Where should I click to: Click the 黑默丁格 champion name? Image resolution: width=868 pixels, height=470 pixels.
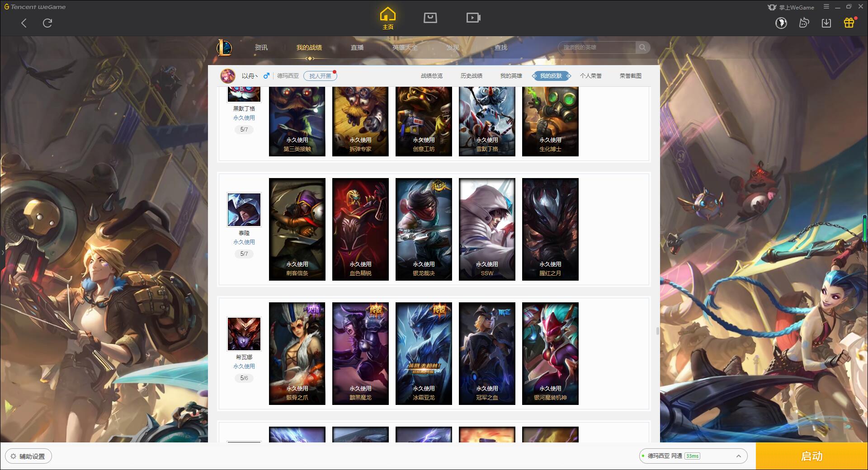click(244, 109)
